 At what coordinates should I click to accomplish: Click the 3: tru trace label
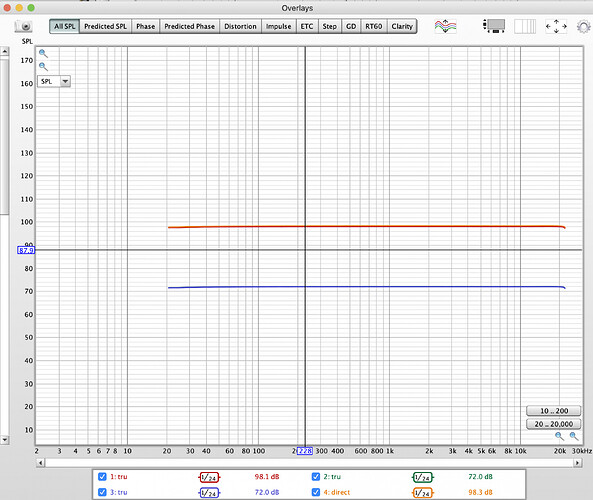coord(119,492)
